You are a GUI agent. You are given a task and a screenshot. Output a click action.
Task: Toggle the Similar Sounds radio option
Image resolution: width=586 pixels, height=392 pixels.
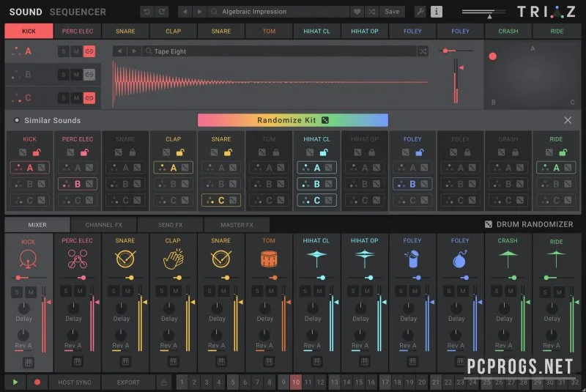click(17, 120)
